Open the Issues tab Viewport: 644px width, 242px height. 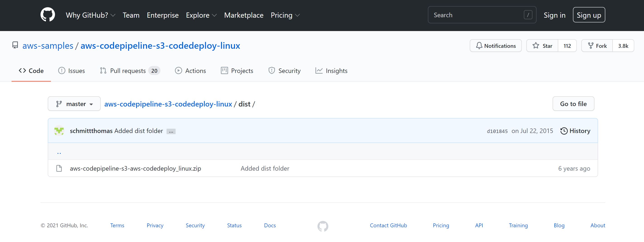pyautogui.click(x=72, y=71)
